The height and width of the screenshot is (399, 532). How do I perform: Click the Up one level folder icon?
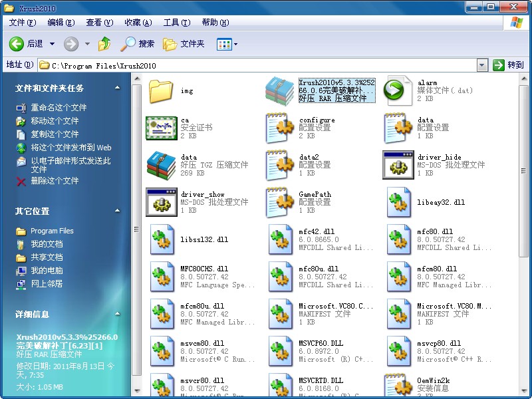tap(104, 44)
